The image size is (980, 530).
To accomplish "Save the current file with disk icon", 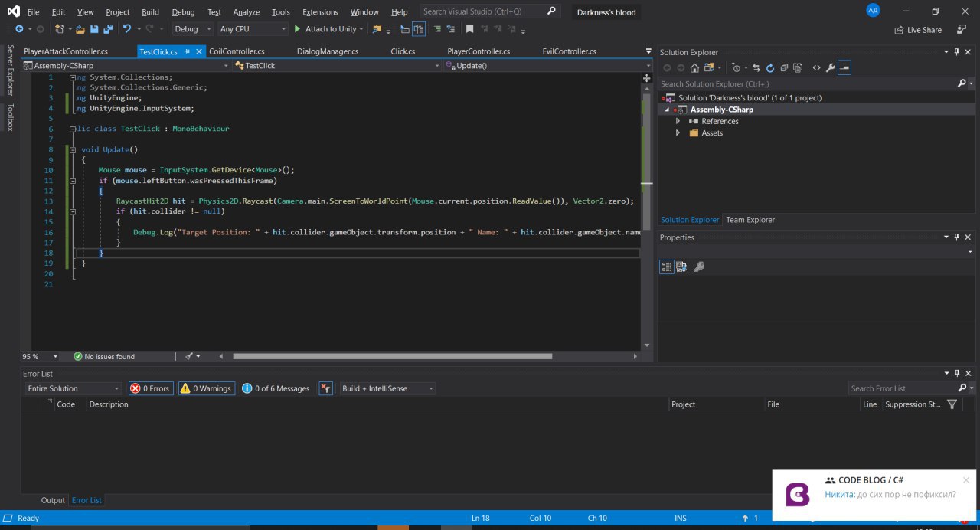I will coord(94,29).
